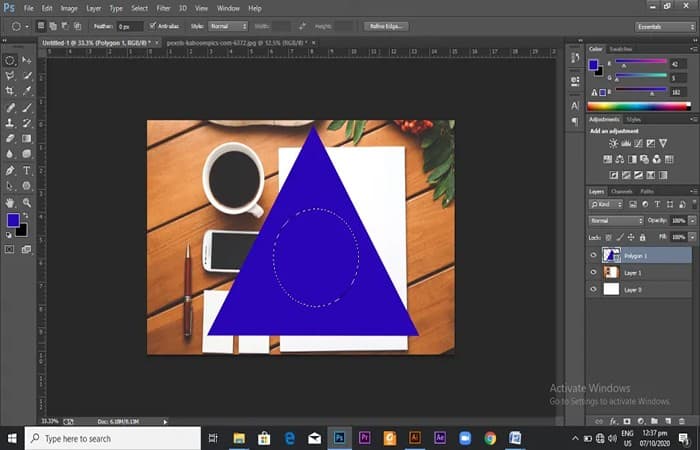Image resolution: width=700 pixels, height=450 pixels.
Task: Select the Brush tool
Action: [27, 108]
